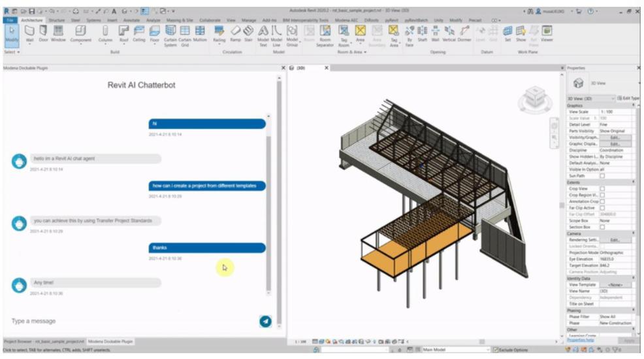Switch to the Project Browser panel tab
The width and height of the screenshot is (644, 359).
tap(44, 342)
